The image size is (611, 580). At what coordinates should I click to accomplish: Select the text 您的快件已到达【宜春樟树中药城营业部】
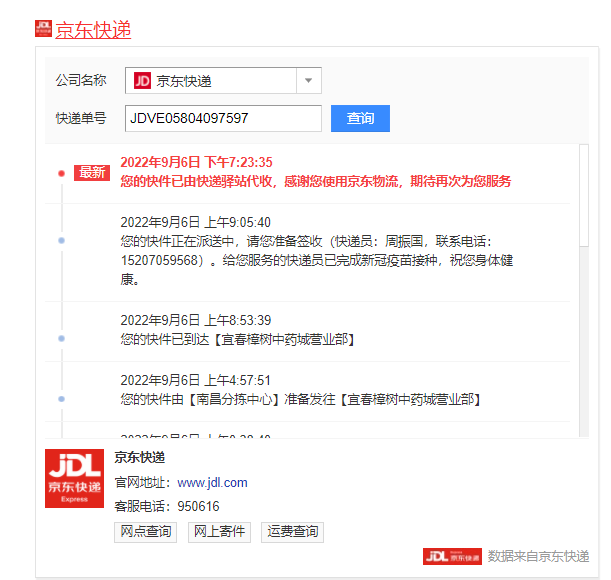(238, 340)
